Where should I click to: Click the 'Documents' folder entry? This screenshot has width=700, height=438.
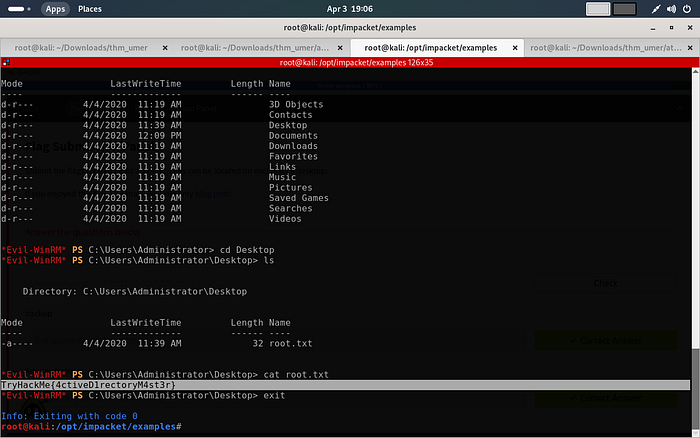[293, 135]
